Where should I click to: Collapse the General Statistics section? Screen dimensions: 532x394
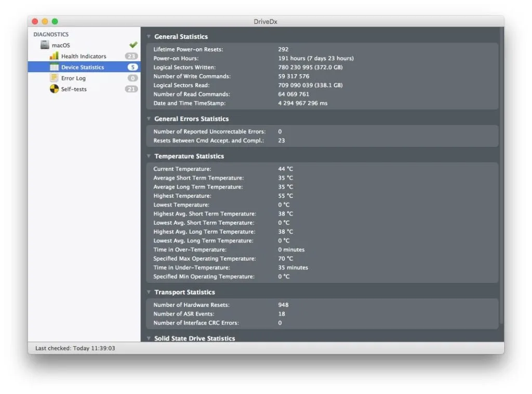pos(149,36)
